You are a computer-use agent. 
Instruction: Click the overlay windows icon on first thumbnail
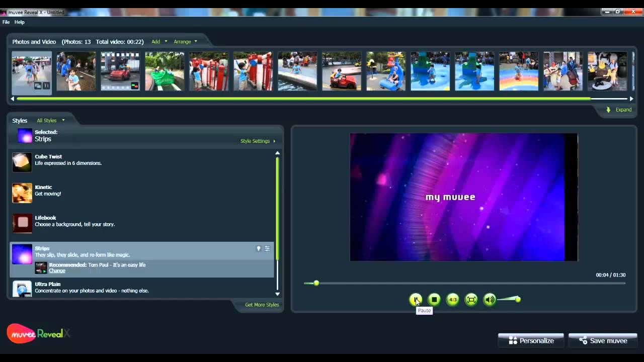pyautogui.click(x=38, y=86)
